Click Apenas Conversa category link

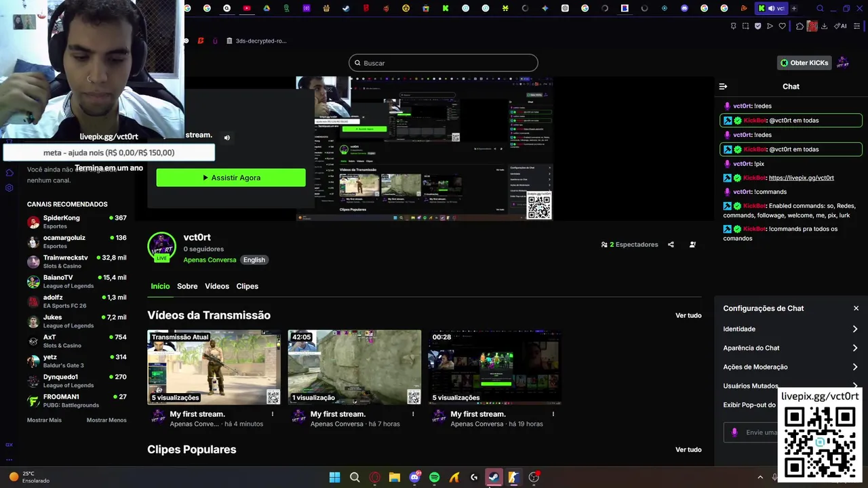coord(210,260)
